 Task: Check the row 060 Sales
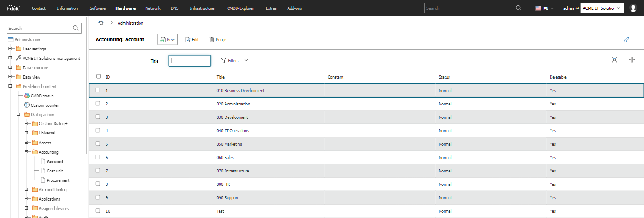[98, 157]
